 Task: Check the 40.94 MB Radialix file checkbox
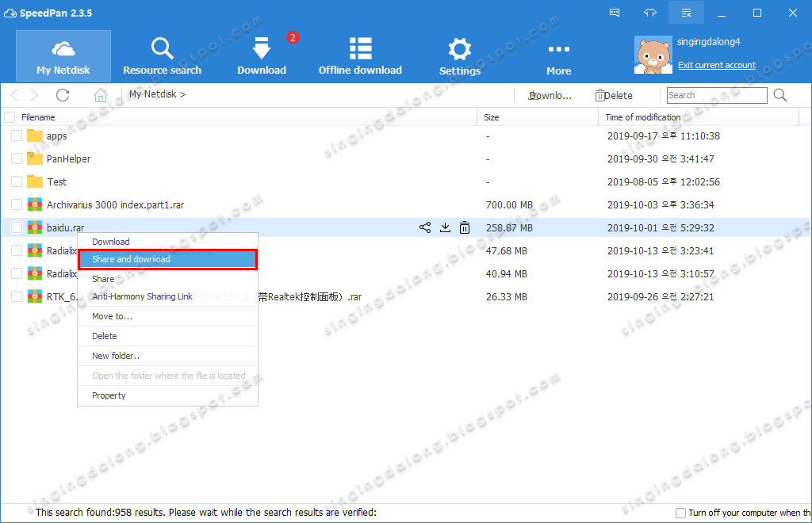17,273
